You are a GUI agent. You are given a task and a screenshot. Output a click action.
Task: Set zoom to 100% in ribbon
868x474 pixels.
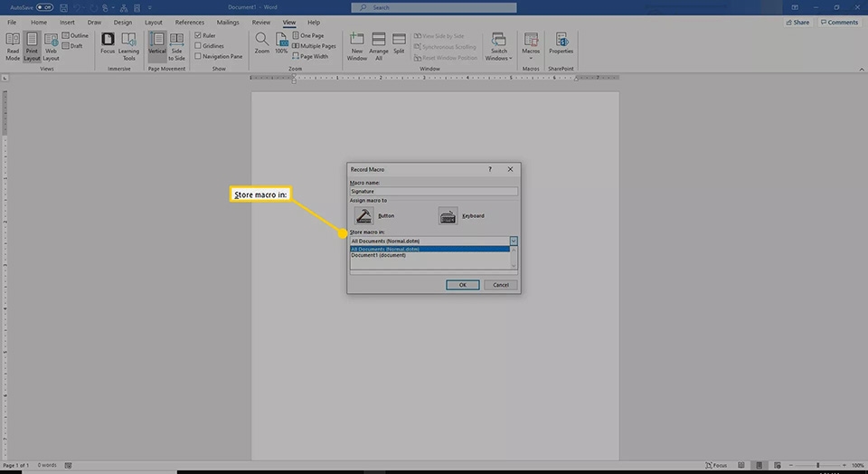(281, 43)
